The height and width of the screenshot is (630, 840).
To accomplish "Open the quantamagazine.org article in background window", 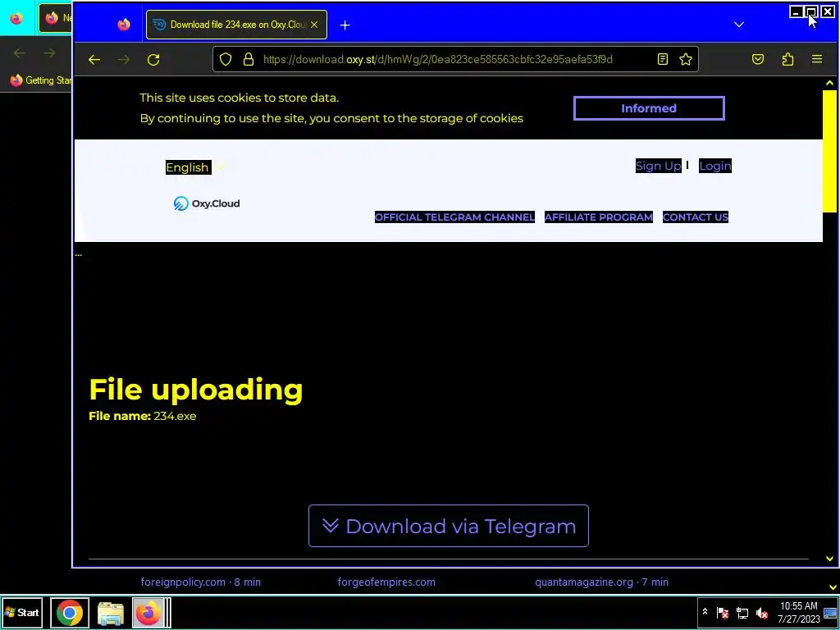I will coord(601,582).
